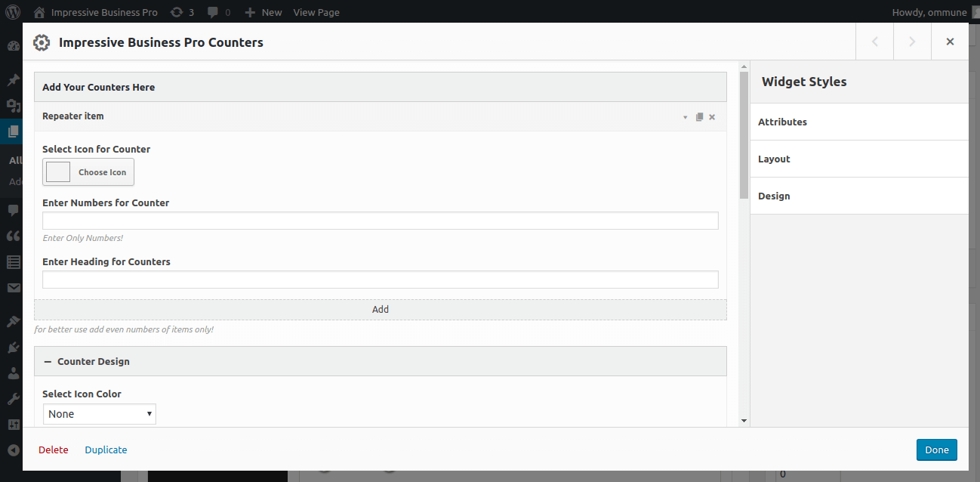Open Comments icon in admin sidebar
The image size is (980, 482).
point(13,210)
